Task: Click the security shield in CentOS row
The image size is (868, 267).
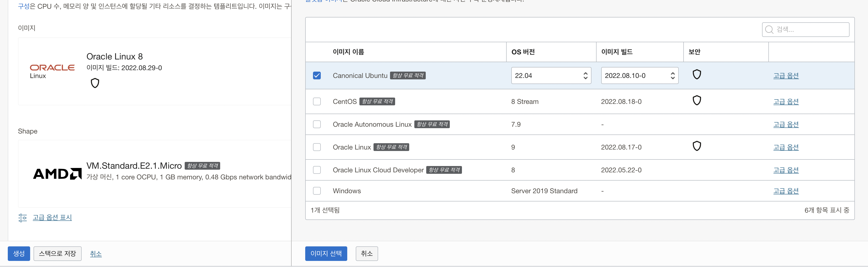Action: tap(697, 100)
